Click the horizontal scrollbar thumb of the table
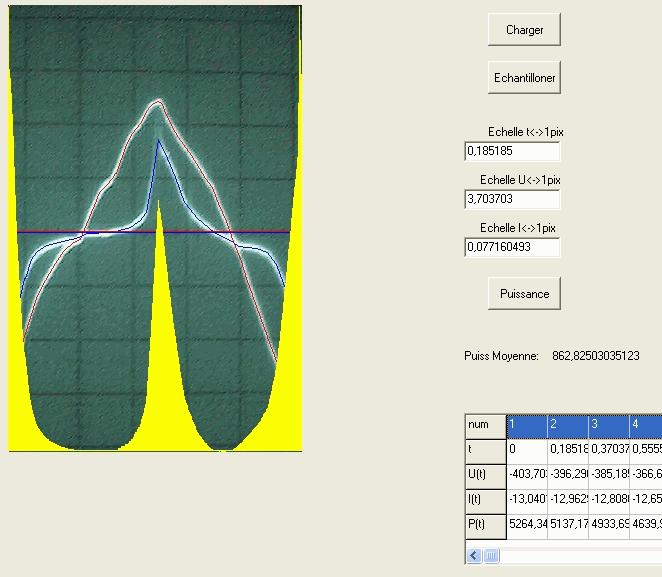The width and height of the screenshot is (662, 577). [492, 556]
